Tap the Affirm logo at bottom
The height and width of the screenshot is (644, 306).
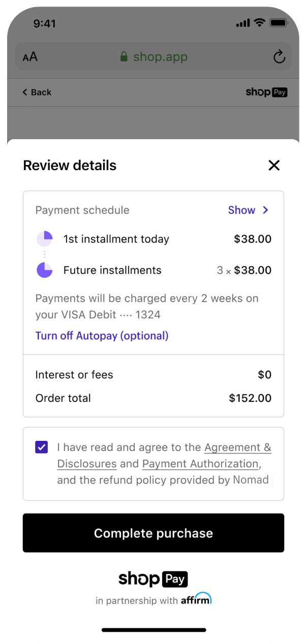[196, 599]
